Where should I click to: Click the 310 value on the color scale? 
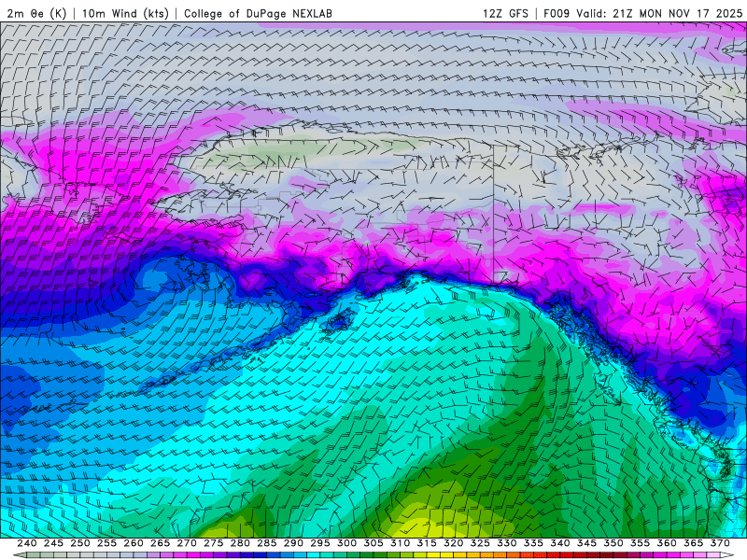pos(401,543)
